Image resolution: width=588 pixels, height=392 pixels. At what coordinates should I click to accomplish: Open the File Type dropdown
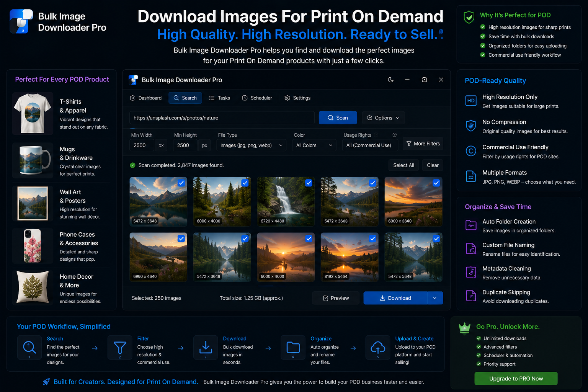click(251, 145)
